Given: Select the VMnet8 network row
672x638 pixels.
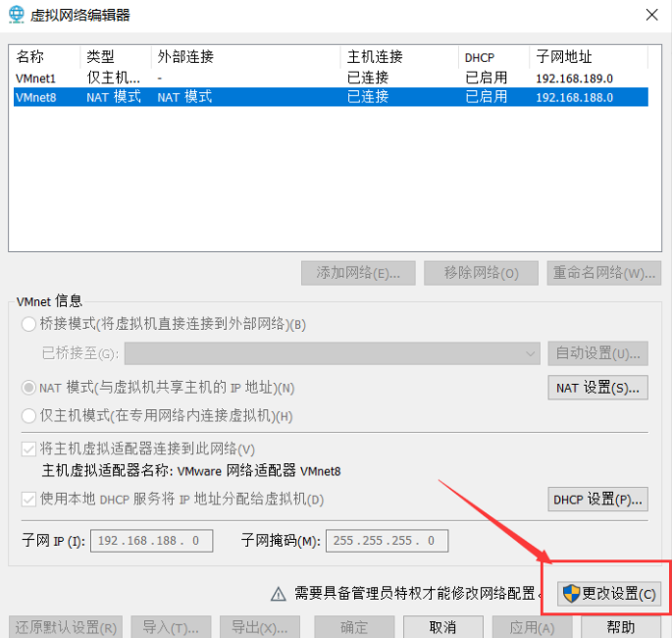Looking at the screenshot, I should tap(331, 97).
